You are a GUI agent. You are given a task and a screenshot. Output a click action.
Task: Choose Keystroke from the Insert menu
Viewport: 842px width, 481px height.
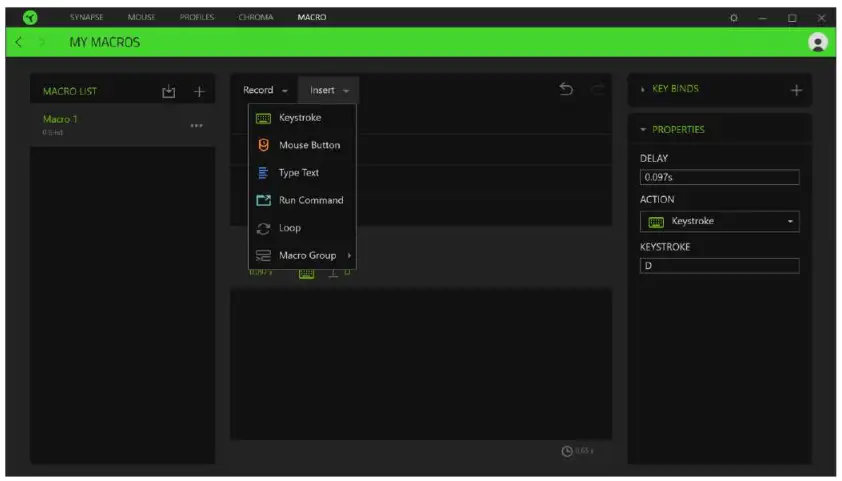tap(302, 118)
